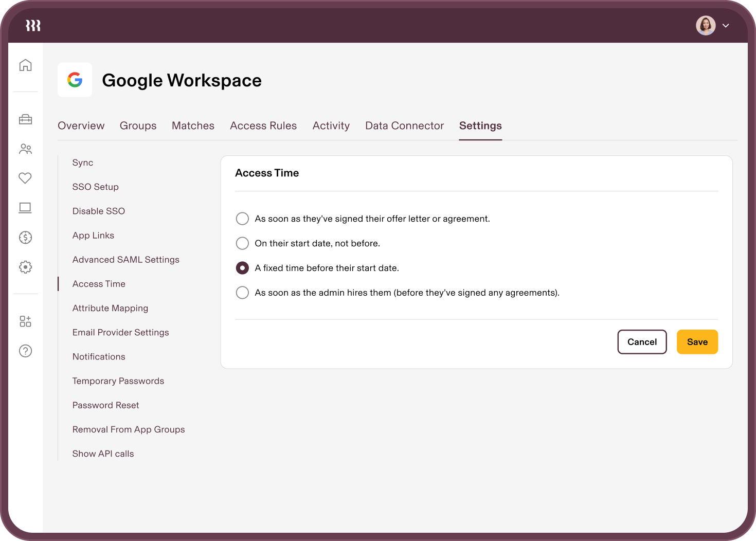This screenshot has width=756, height=541.
Task: Click the Google Workspace logo icon
Action: point(75,80)
